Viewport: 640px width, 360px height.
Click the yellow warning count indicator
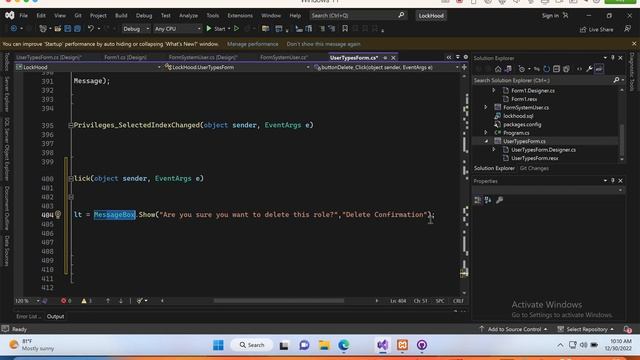click(x=86, y=301)
